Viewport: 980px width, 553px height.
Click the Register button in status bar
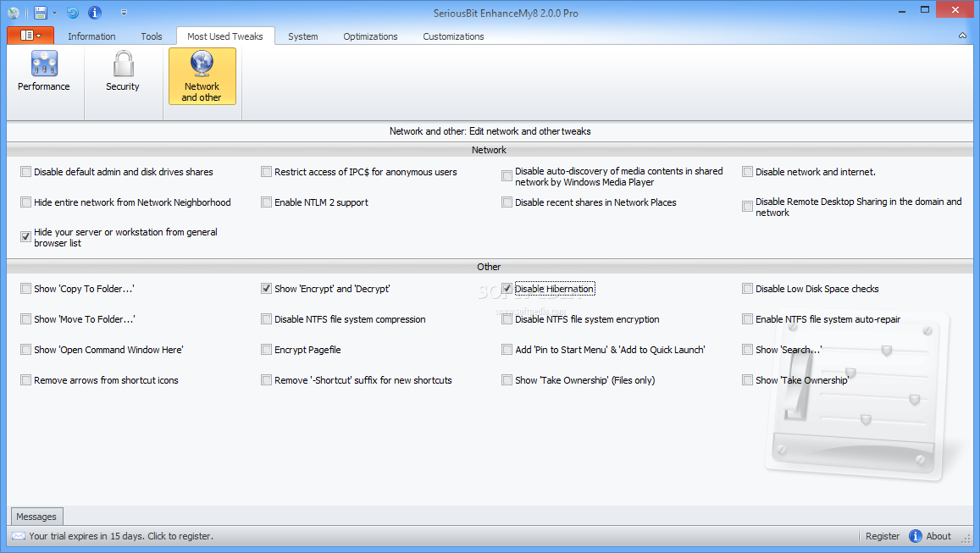tap(883, 536)
